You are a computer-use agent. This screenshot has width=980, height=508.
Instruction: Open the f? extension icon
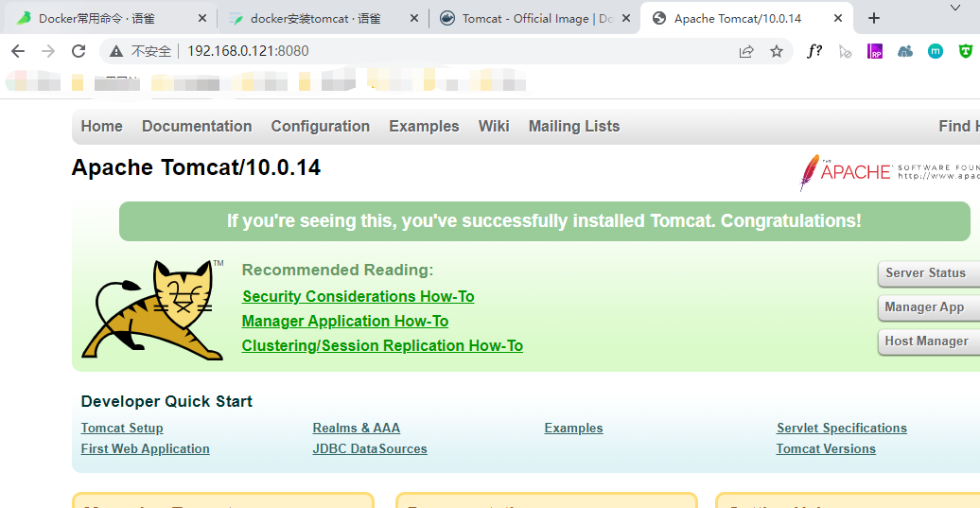814,51
